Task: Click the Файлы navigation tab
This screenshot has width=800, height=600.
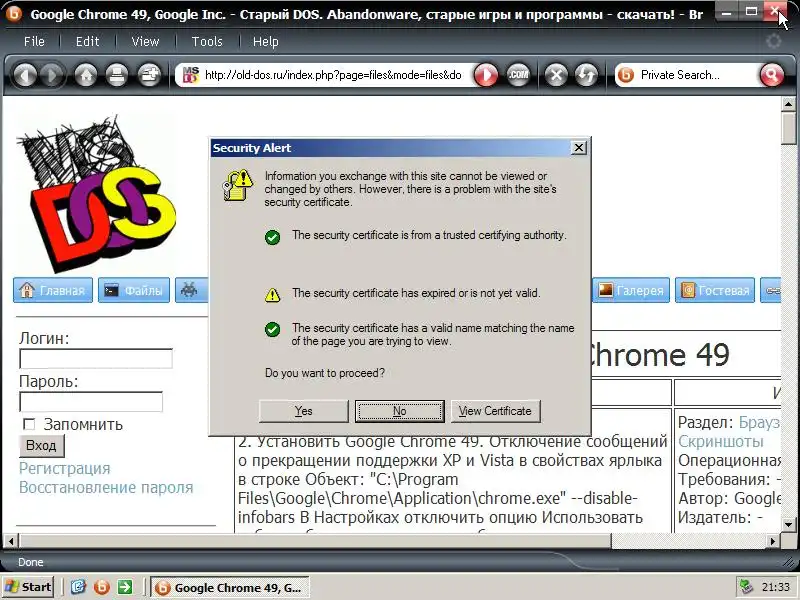Action: point(134,290)
